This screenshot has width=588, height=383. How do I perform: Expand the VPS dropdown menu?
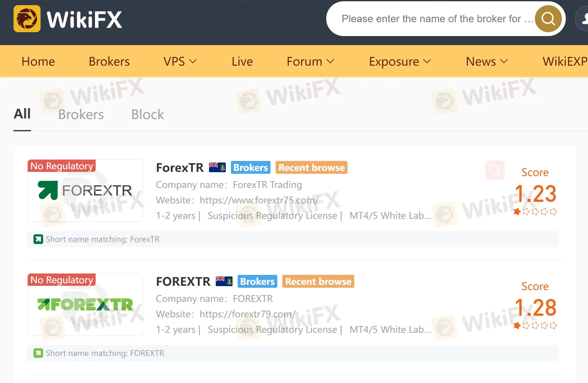180,61
